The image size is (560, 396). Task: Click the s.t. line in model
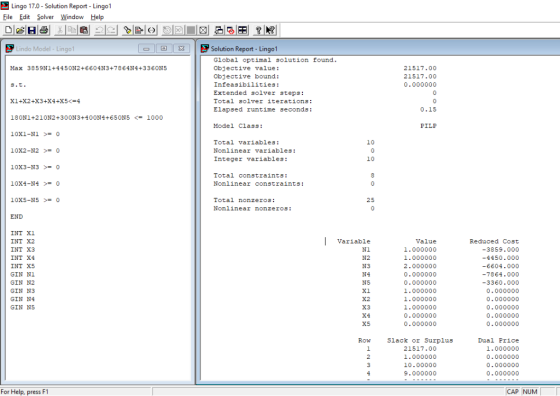point(18,85)
